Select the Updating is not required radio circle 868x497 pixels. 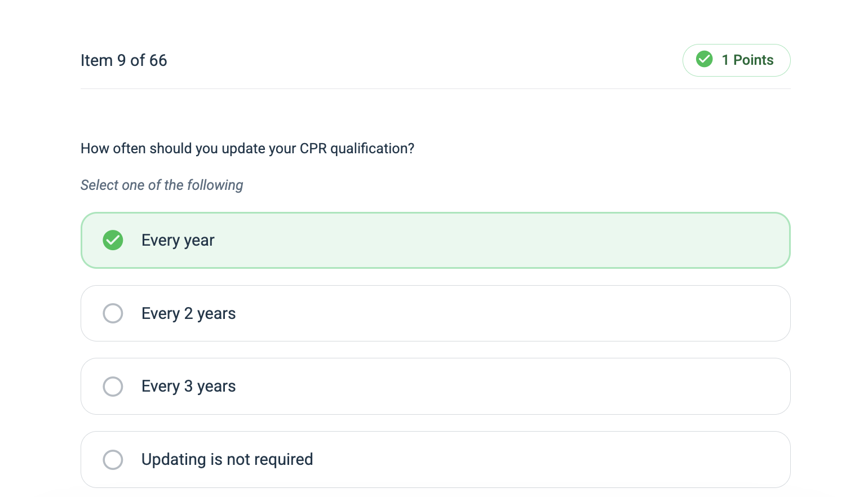pos(113,460)
